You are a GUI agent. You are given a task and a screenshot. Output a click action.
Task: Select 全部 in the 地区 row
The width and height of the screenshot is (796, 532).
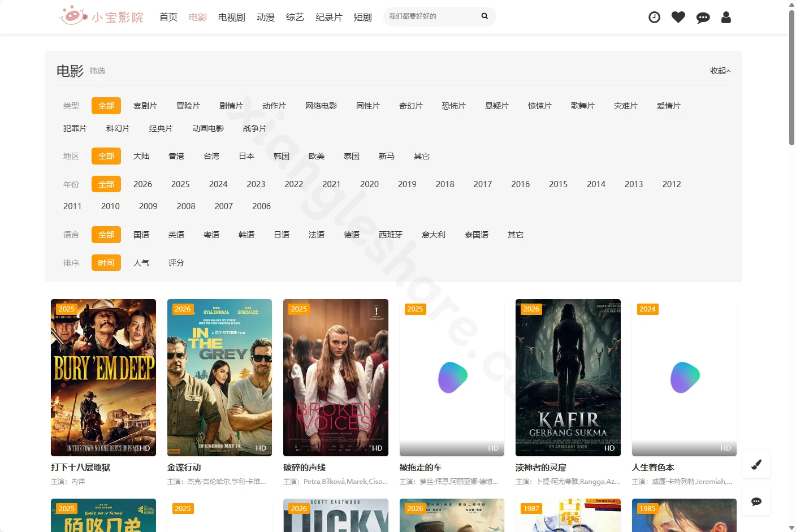click(106, 156)
